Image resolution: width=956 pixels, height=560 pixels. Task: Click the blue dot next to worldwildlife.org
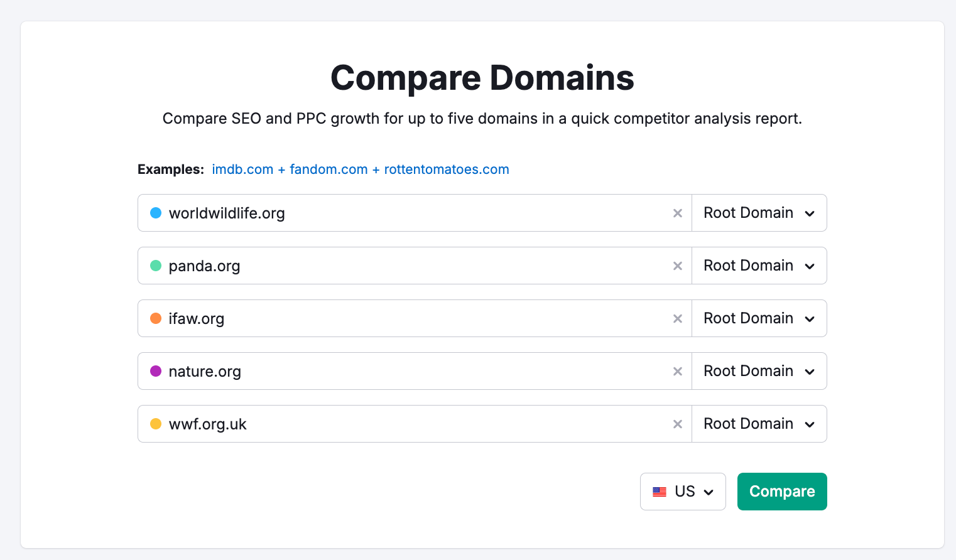(155, 213)
